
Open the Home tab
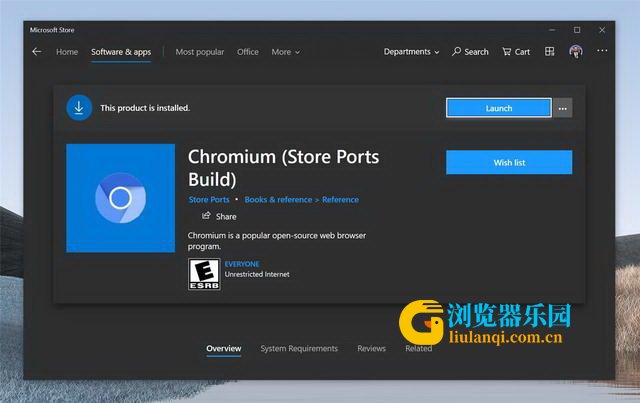pos(67,52)
